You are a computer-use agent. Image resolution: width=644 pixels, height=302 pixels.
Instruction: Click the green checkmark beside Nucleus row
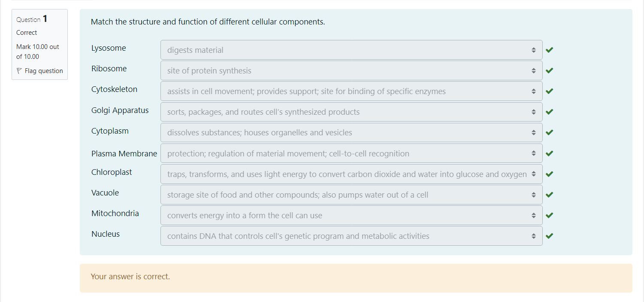(x=550, y=236)
